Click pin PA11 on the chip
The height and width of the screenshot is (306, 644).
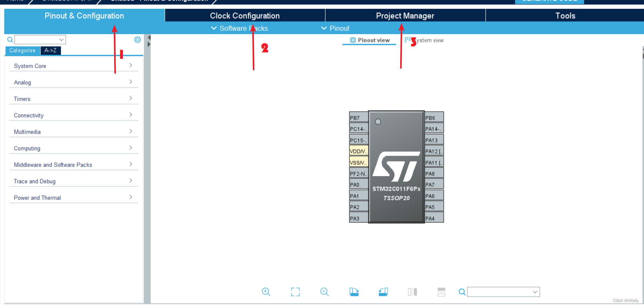pos(434,162)
